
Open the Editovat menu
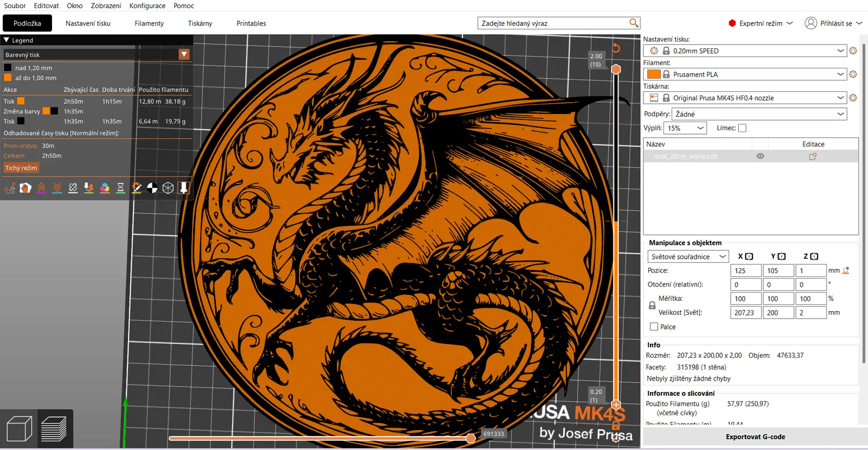click(x=46, y=5)
